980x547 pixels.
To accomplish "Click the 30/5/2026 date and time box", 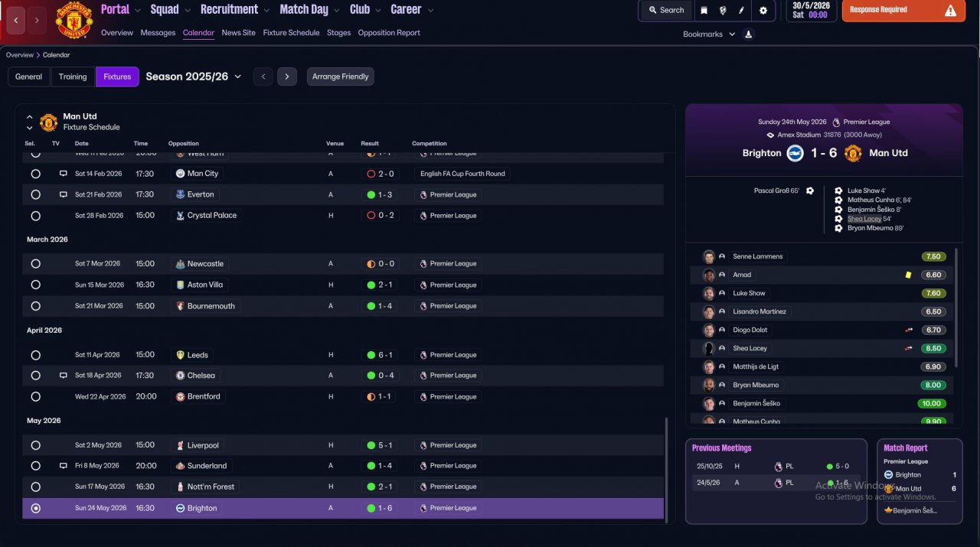I will tap(811, 10).
